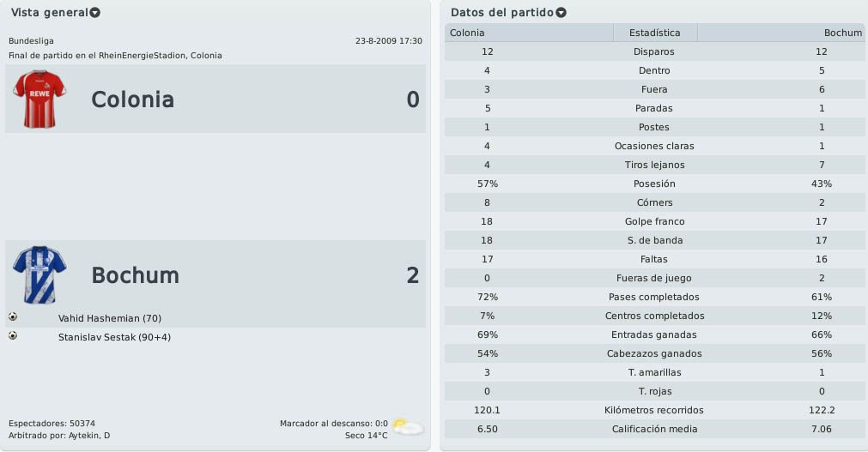
Task: Select the Disparos statistics row
Action: click(x=654, y=51)
